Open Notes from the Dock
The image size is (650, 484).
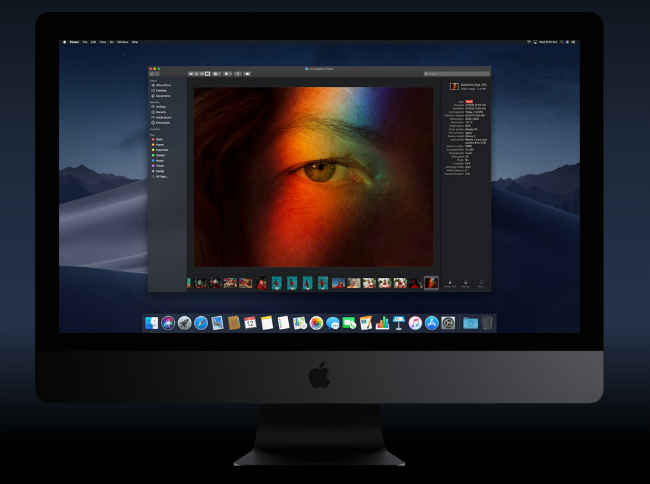click(267, 323)
